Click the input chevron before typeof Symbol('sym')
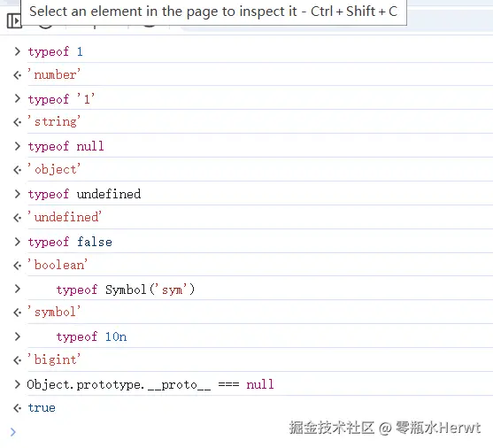Screen dimensions: 493x448 18,289
